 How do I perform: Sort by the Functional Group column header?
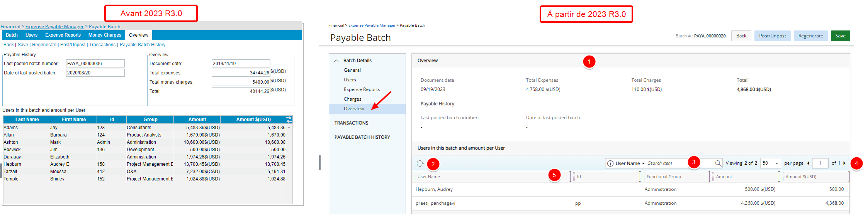663,177
